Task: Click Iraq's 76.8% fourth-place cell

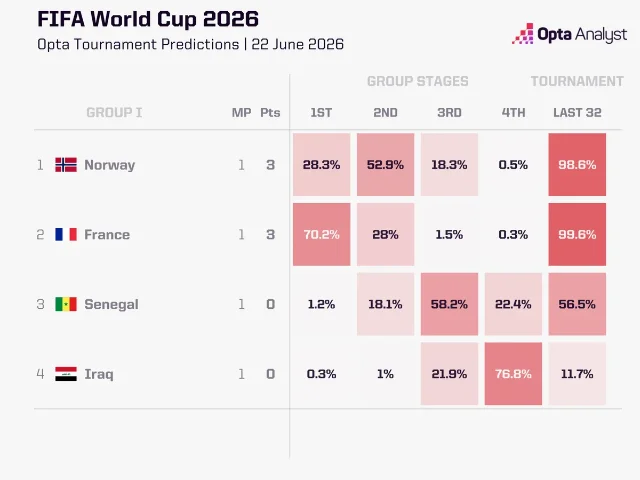Action: pos(513,374)
